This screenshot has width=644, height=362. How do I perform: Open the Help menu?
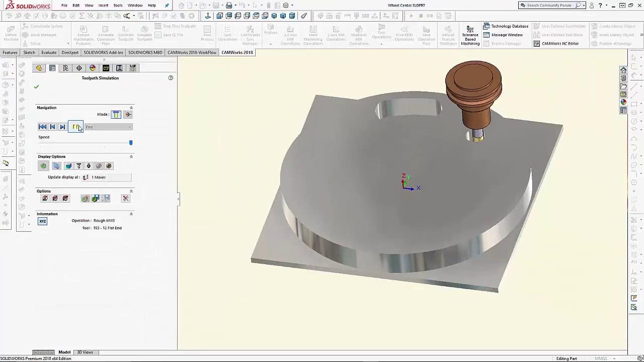click(x=152, y=6)
